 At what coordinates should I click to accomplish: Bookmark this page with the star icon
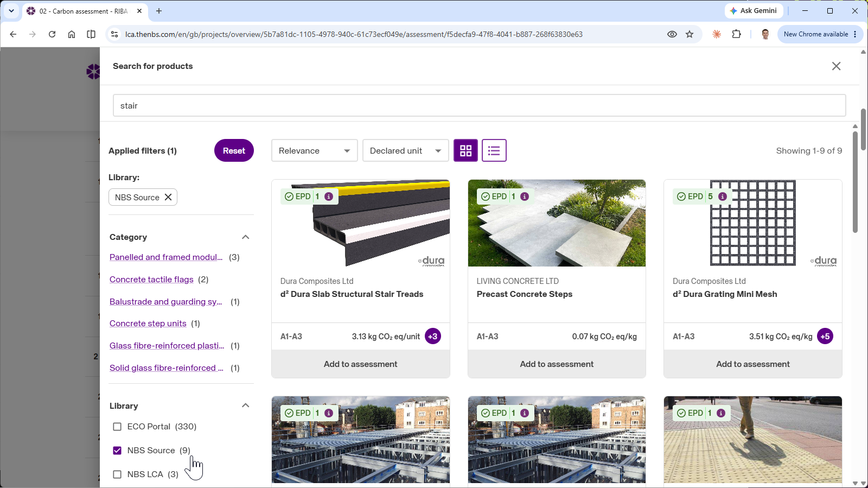click(690, 34)
